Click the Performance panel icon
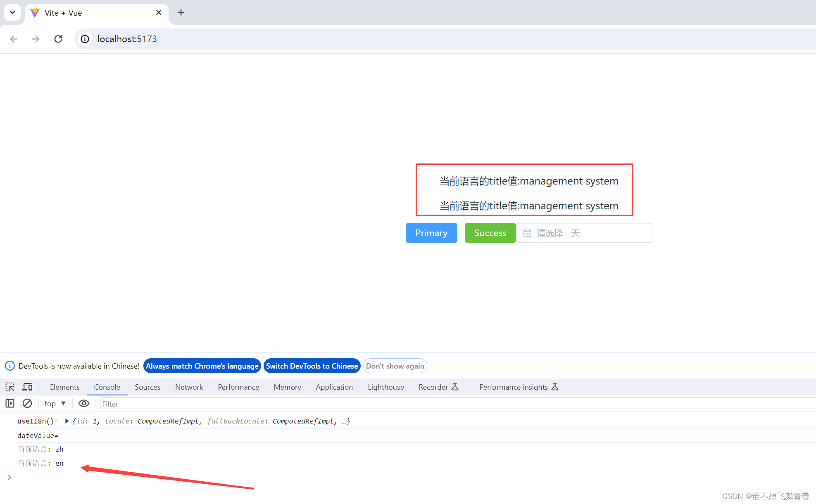 point(238,387)
